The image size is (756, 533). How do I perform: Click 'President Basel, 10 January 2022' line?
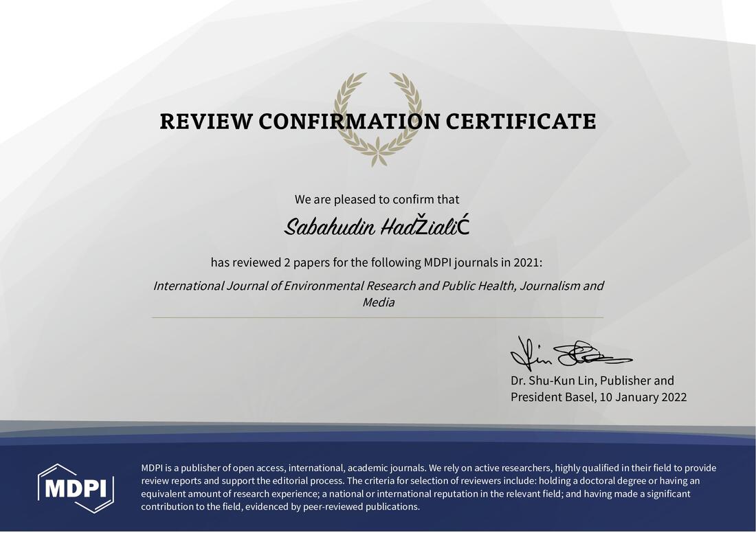pyautogui.click(x=599, y=397)
